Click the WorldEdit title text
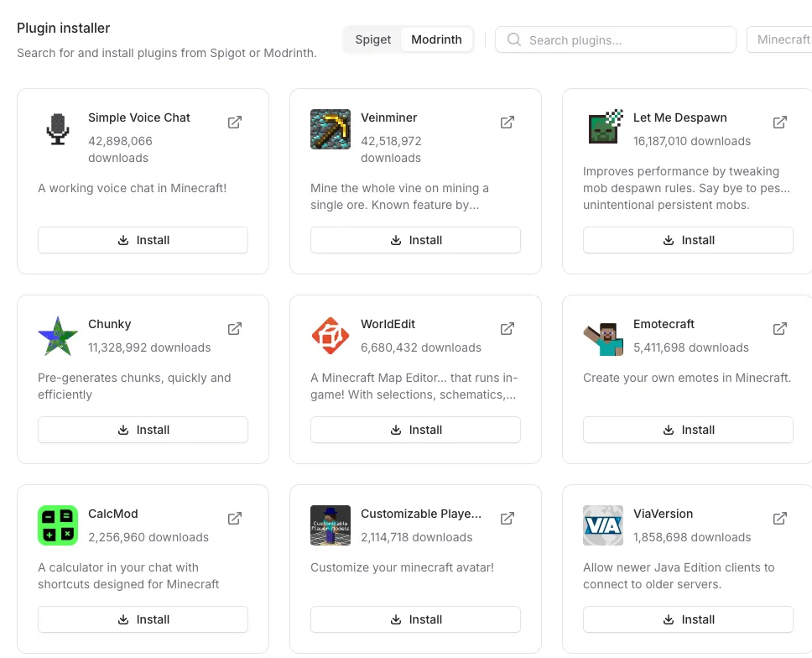 pyautogui.click(x=388, y=324)
